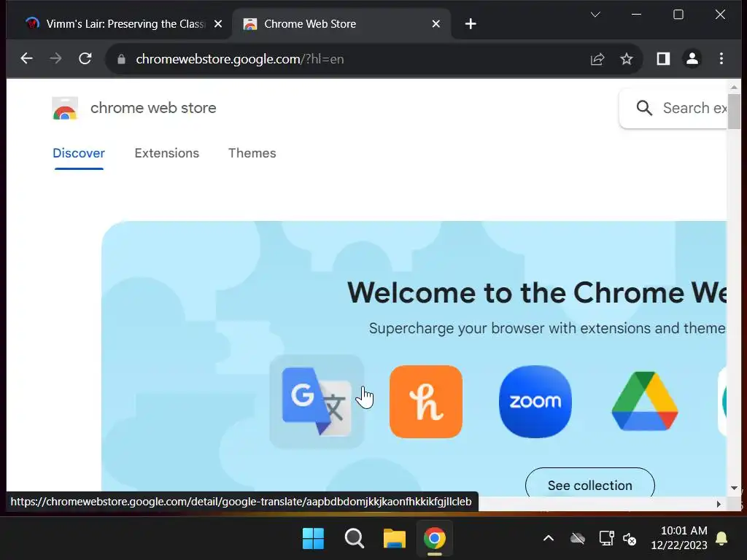The image size is (747, 560).
Task: Close the Vimm's Lair tab
Action: point(218,24)
